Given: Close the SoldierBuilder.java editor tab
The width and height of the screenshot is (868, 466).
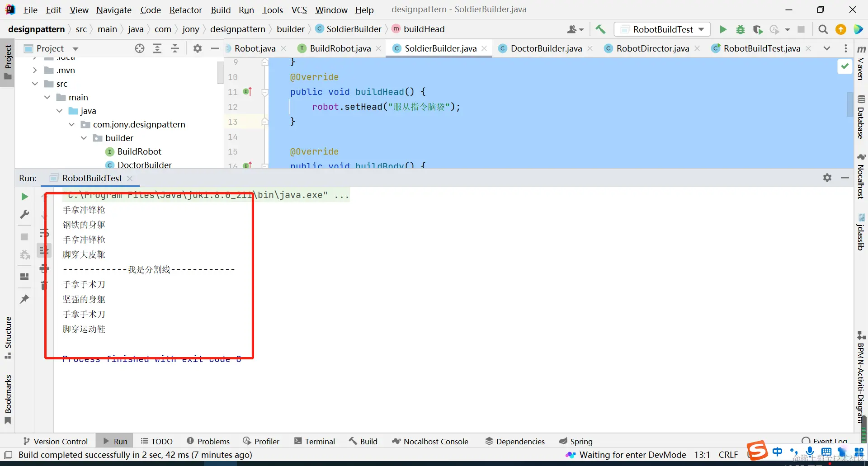Looking at the screenshot, I should pyautogui.click(x=484, y=48).
